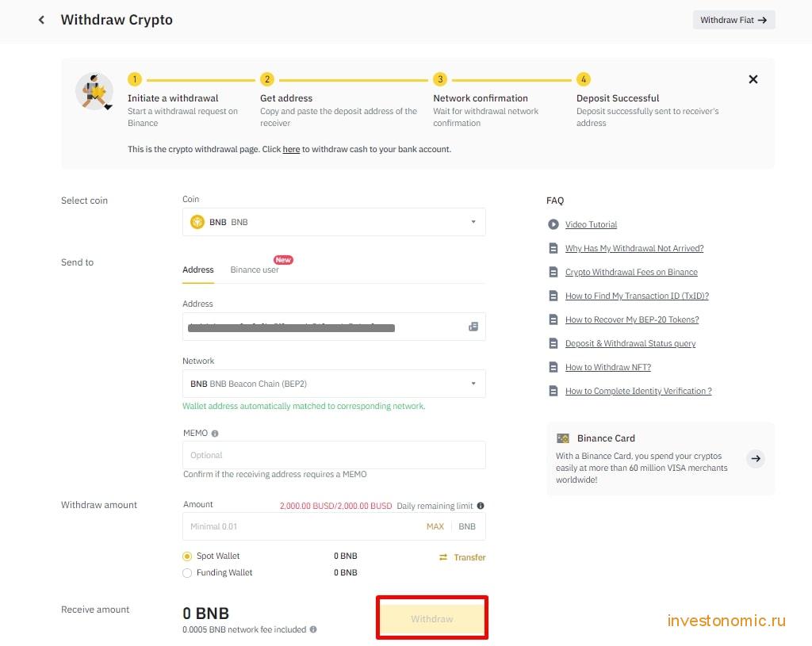
Task: Switch to the Binance user tab
Action: click(255, 269)
